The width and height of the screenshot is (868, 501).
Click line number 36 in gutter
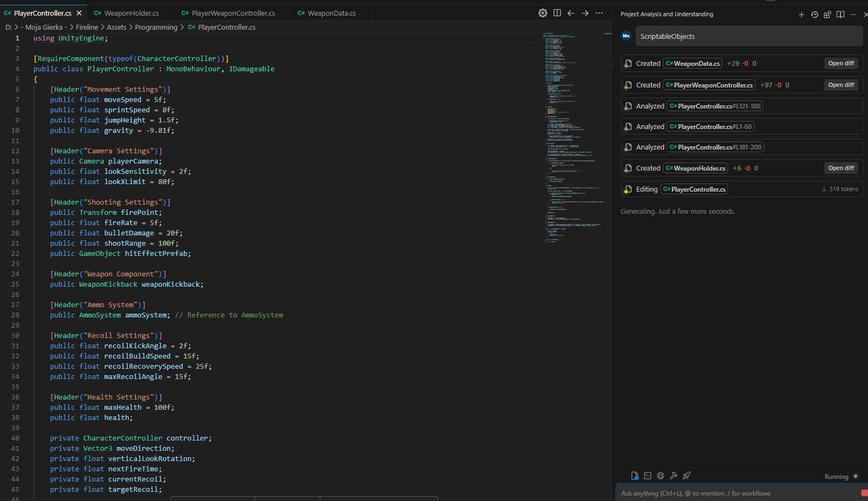coord(15,397)
